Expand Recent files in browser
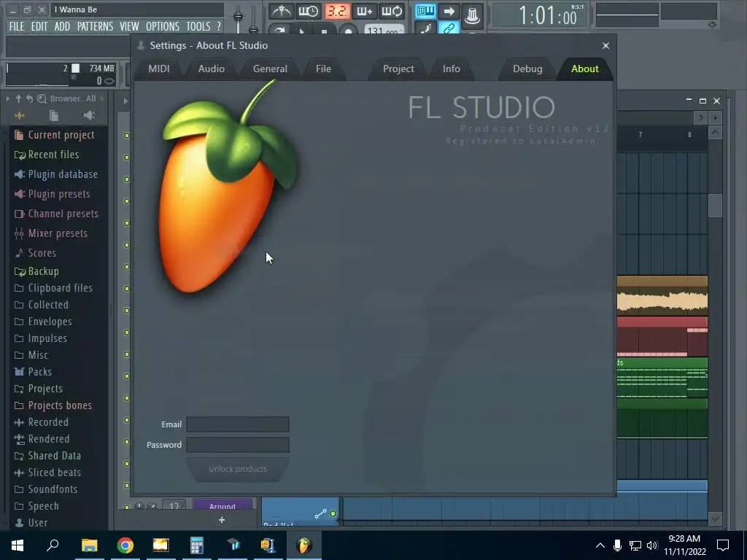747x560 pixels. click(x=47, y=155)
